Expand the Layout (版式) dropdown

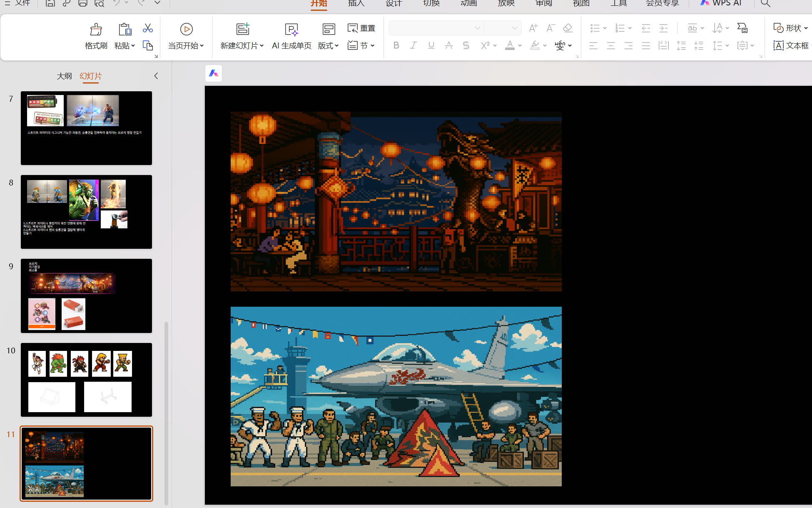coord(329,45)
